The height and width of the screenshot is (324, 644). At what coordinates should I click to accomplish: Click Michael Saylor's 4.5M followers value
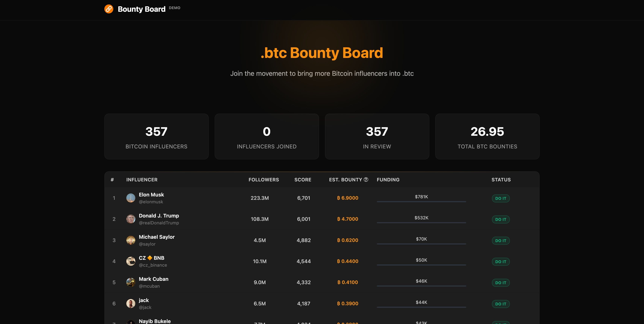[x=260, y=240]
